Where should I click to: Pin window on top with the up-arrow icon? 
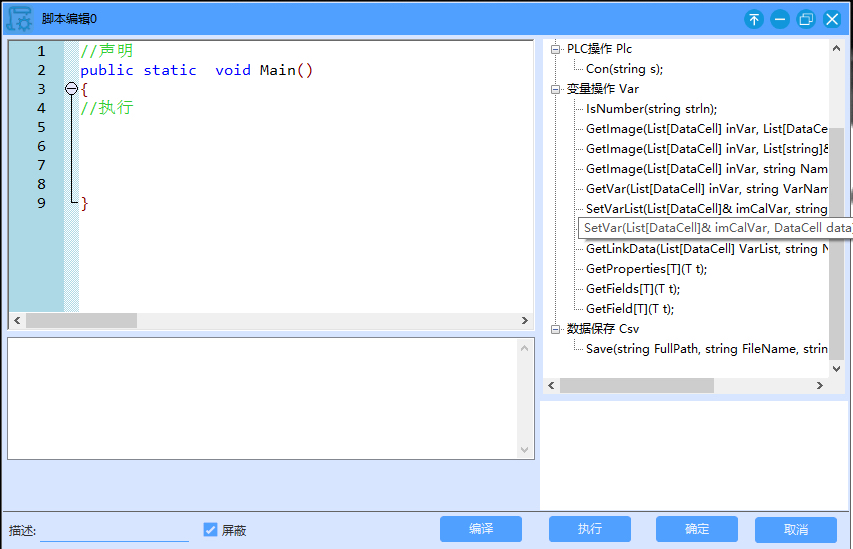754,20
